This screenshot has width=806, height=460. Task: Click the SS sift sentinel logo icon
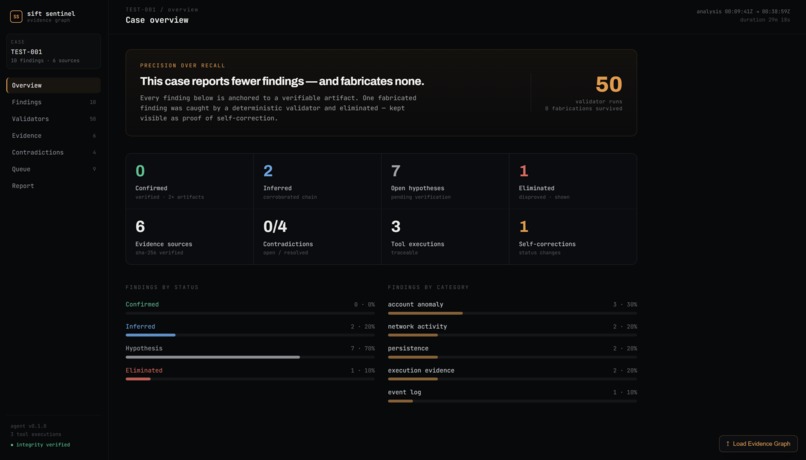pos(16,16)
